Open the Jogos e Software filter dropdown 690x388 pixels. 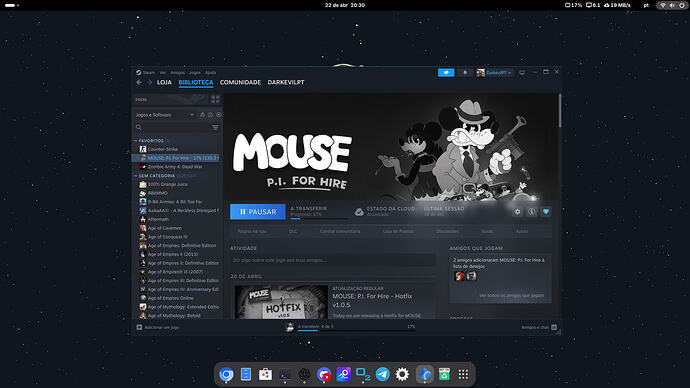point(165,115)
